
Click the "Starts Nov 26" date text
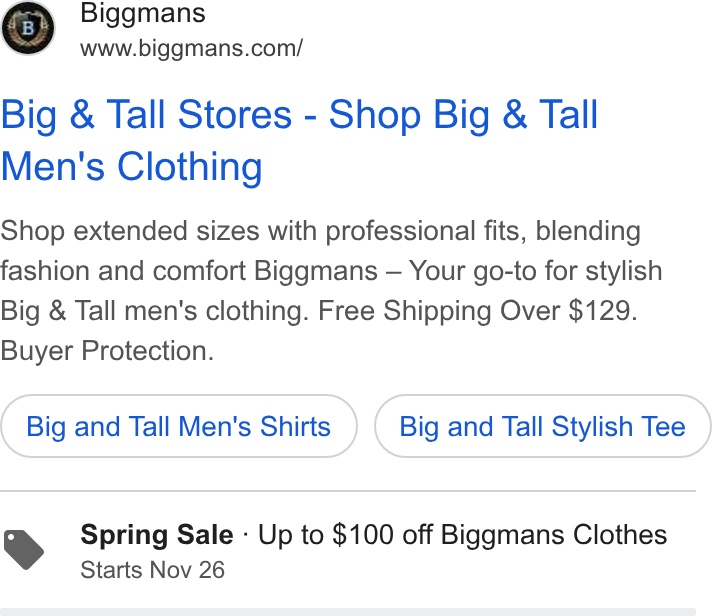point(153,570)
